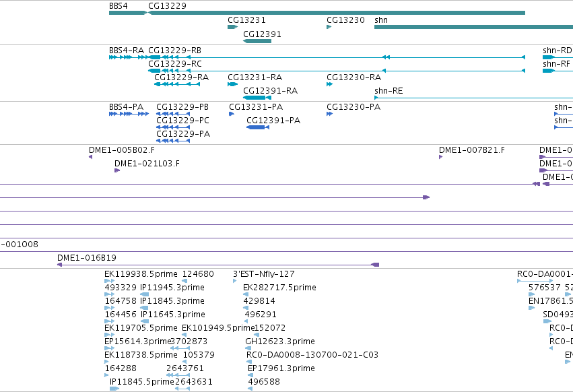The width and height of the screenshot is (573, 392).
Task: Select EST 105379
Action: click(184, 362)
